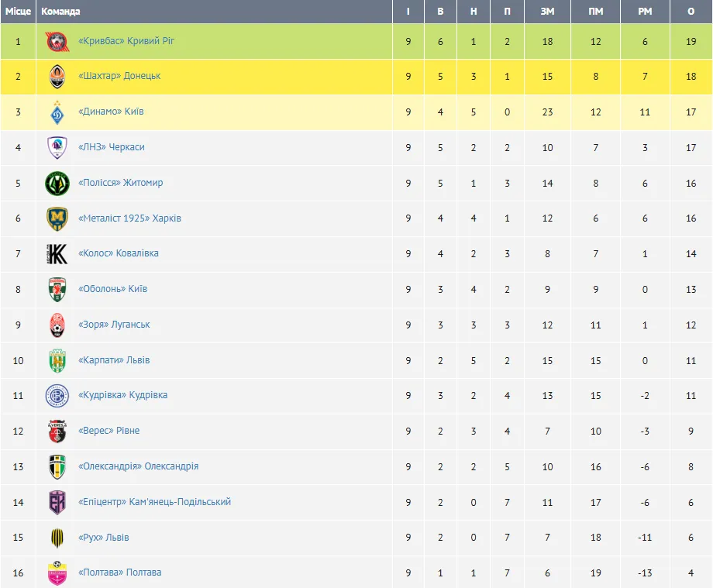Open the «Полтава» Полтава team link
The width and height of the screenshot is (713, 588).
pyautogui.click(x=120, y=573)
